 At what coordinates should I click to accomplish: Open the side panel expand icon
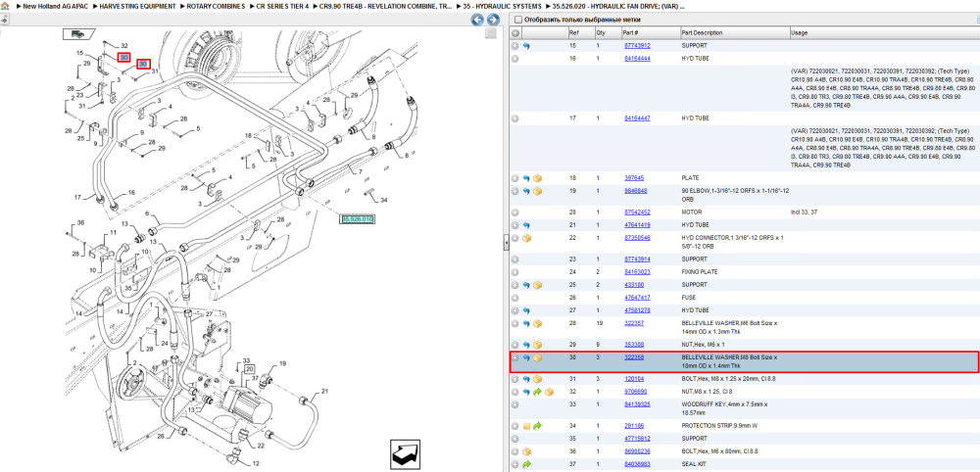tap(4, 20)
